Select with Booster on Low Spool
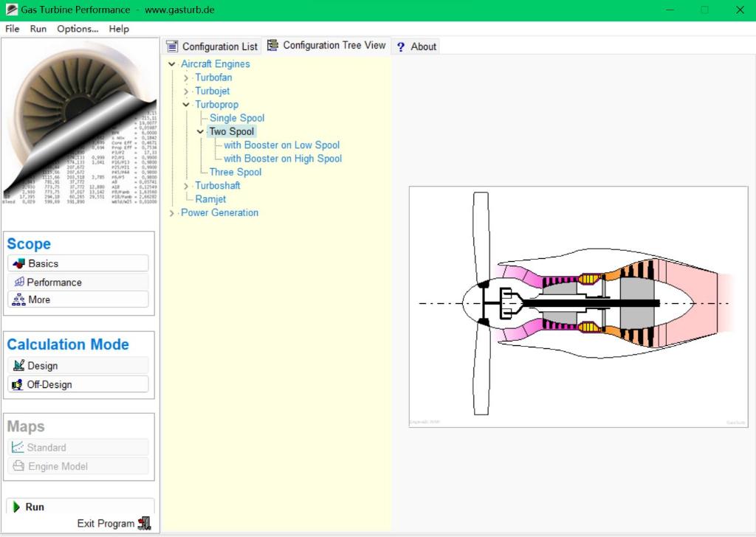 (x=283, y=145)
